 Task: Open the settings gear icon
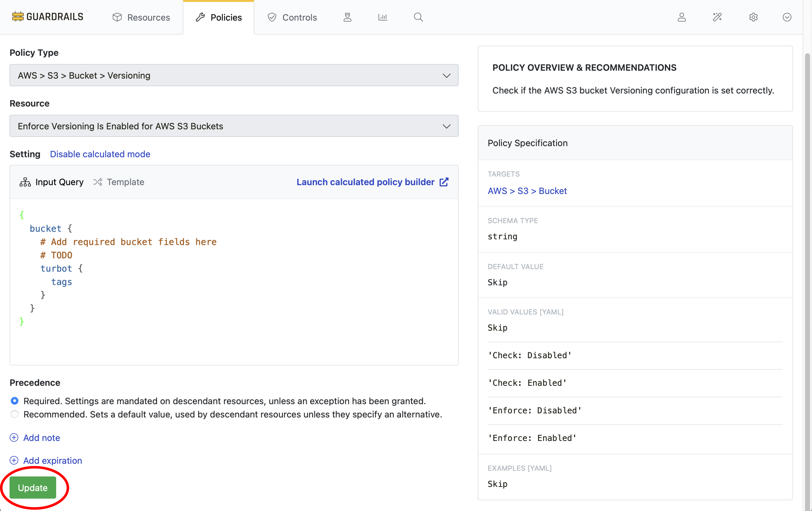(x=753, y=17)
